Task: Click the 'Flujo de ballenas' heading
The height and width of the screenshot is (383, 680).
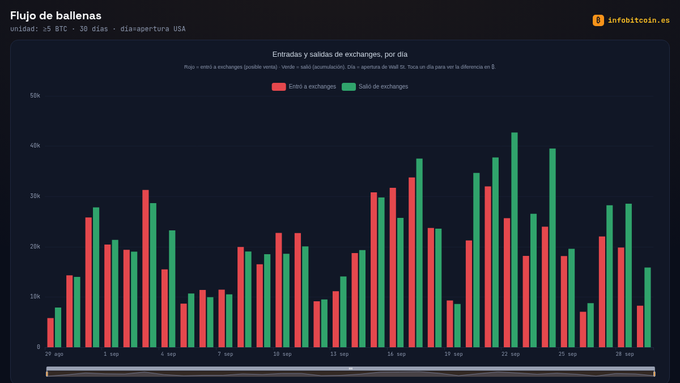Action: pyautogui.click(x=56, y=16)
